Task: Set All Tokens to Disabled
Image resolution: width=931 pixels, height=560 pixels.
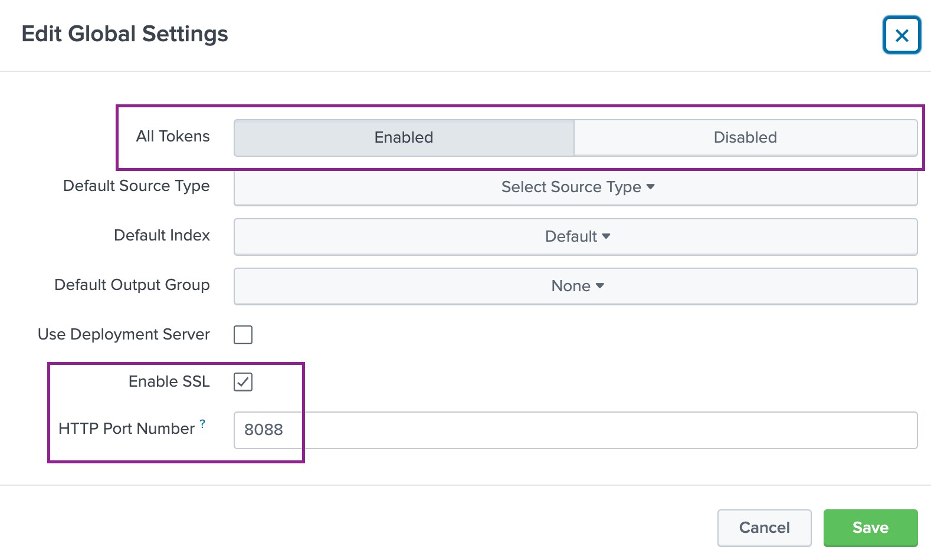Action: 745,137
